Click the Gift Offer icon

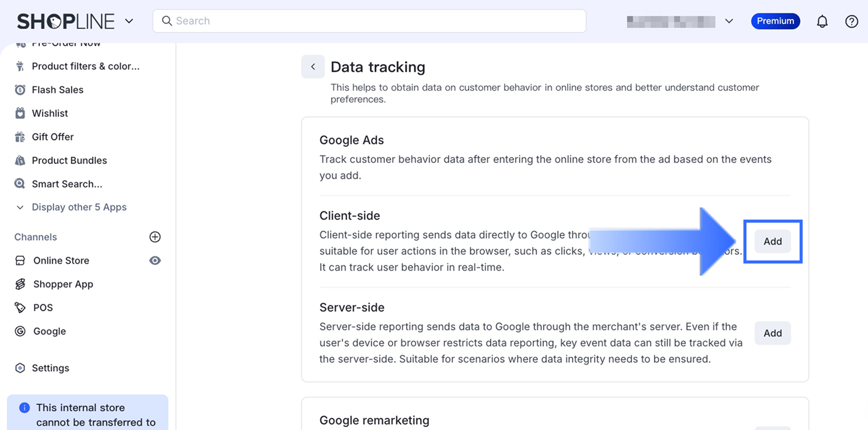(20, 137)
